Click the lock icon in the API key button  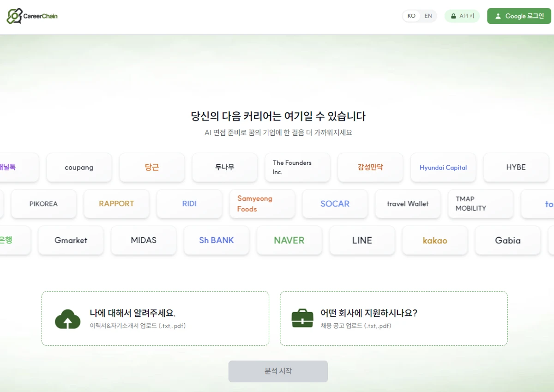453,16
